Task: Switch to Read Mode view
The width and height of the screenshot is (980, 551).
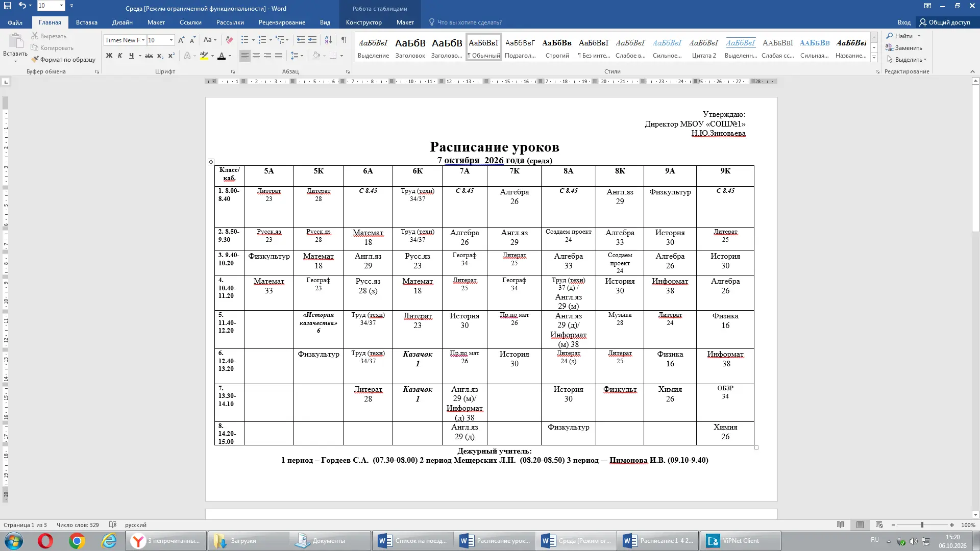Action: (841, 524)
